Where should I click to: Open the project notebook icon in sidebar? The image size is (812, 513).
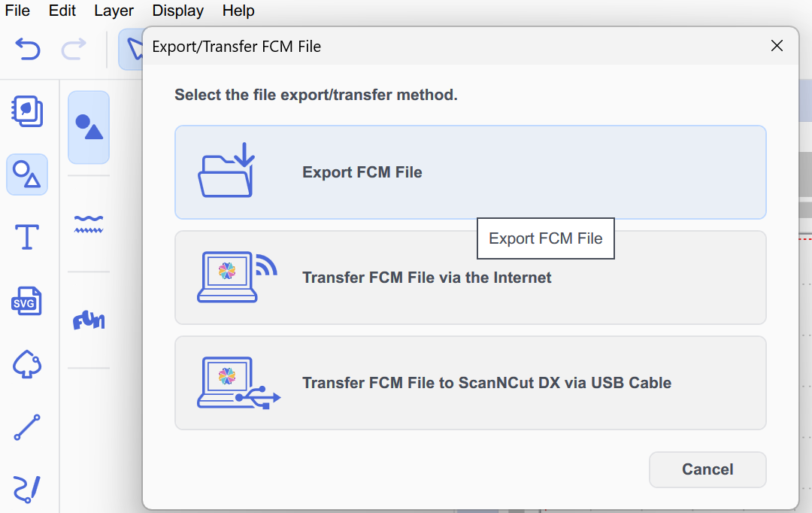(27, 111)
